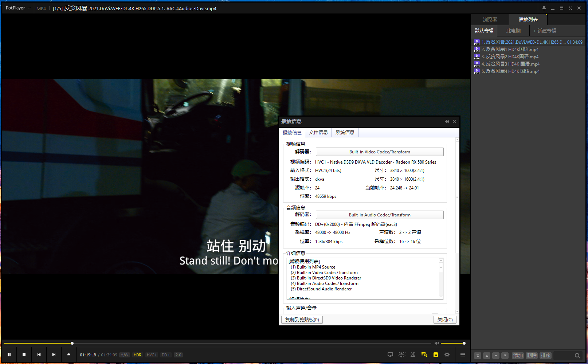The height and width of the screenshot is (364, 588).
Task: Toggle the HDR indicator
Action: (137, 355)
